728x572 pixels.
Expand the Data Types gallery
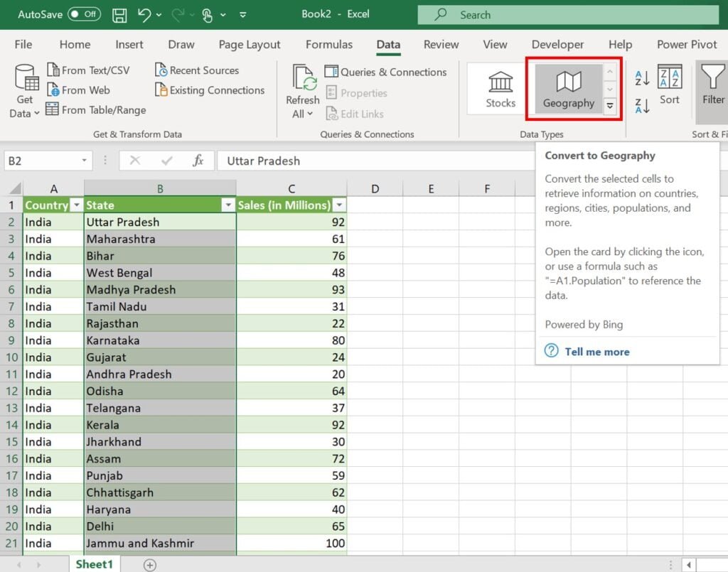click(x=610, y=105)
